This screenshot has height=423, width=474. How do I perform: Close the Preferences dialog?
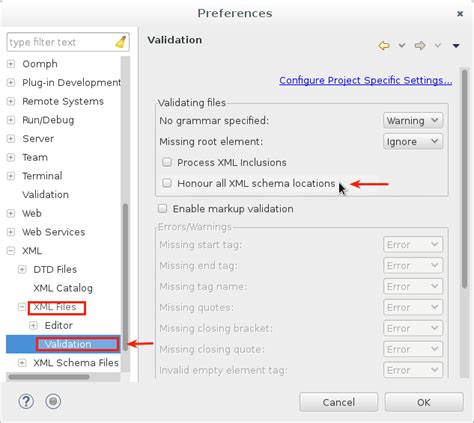(460, 14)
